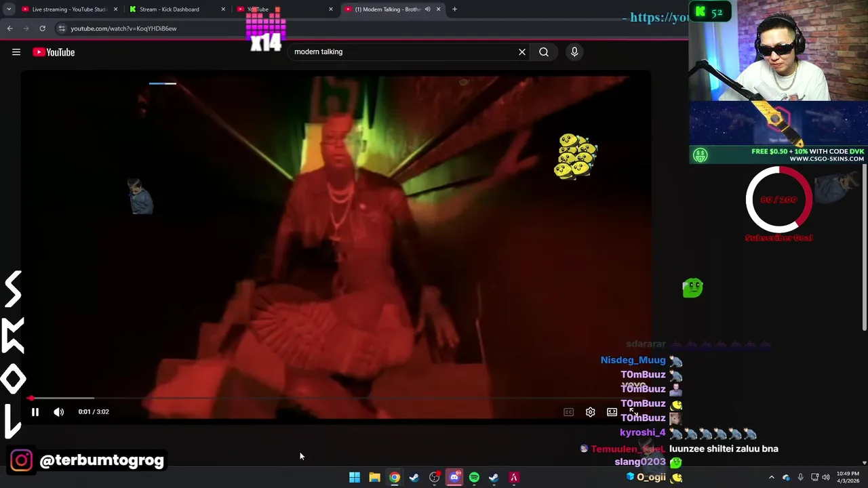Go to YouTube home via logo
Viewport: 868px width, 488px height.
click(x=54, y=52)
